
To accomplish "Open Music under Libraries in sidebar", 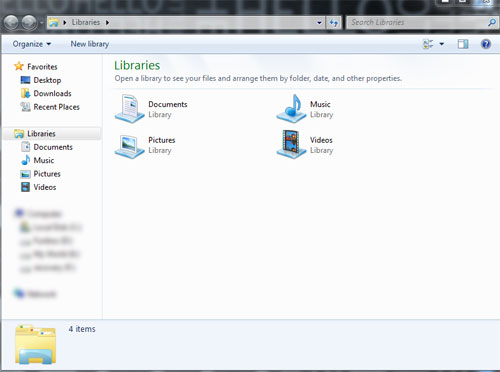I will point(44,160).
